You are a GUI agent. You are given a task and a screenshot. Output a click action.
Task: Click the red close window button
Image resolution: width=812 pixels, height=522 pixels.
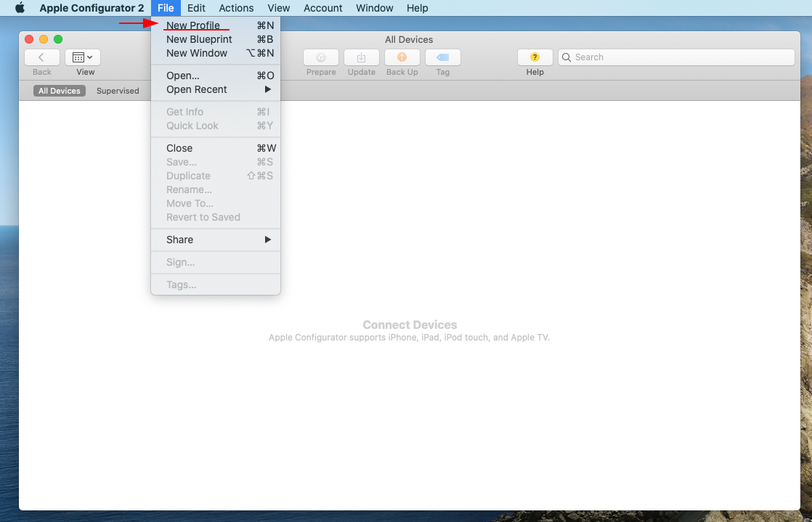coord(29,39)
